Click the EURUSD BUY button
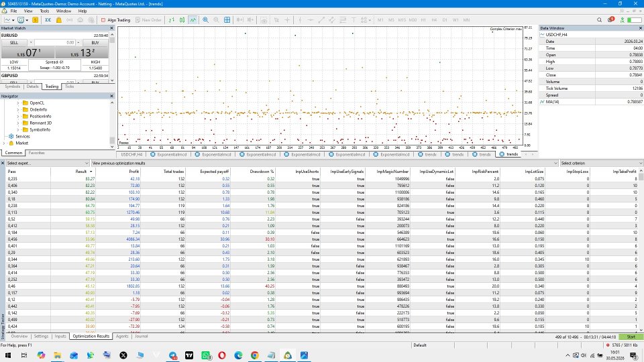Screen dimensions: 644x362 click(x=95, y=43)
